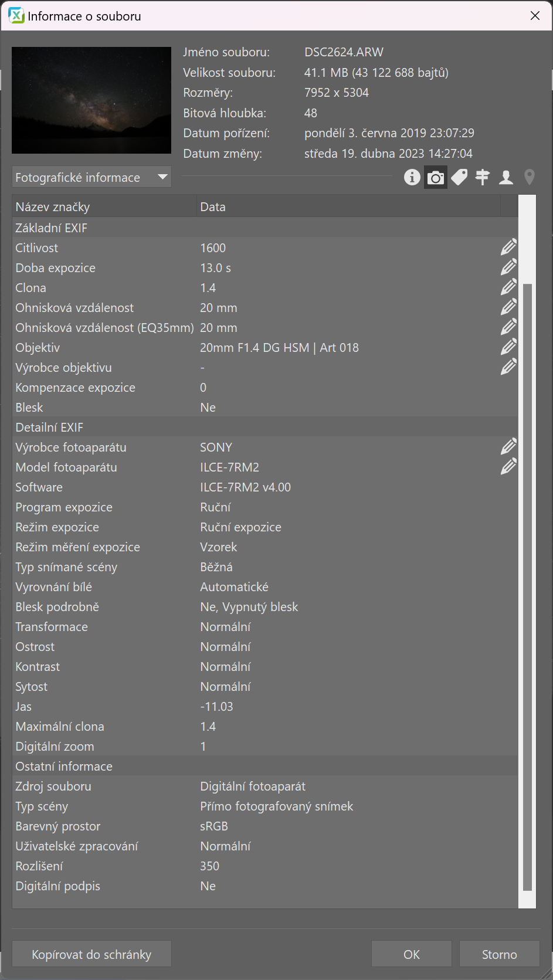Click Datum změny value středa 19. dubna
This screenshot has height=980, width=553.
tap(388, 154)
